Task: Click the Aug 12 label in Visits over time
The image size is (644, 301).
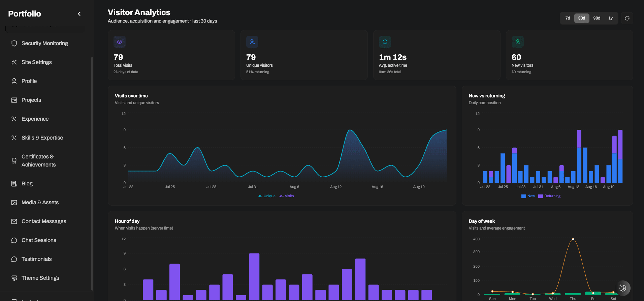Action: [x=336, y=187]
